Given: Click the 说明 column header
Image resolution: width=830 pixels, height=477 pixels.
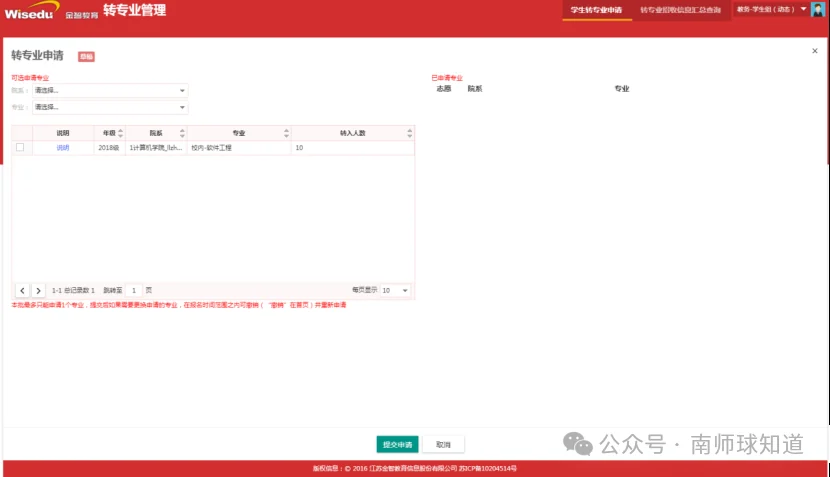Looking at the screenshot, I should (63, 133).
